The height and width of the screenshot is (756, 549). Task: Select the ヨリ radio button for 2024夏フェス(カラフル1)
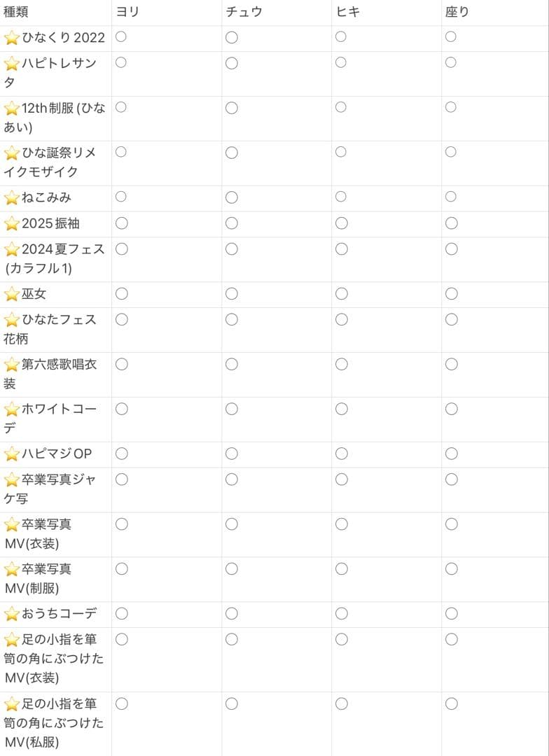(x=120, y=249)
